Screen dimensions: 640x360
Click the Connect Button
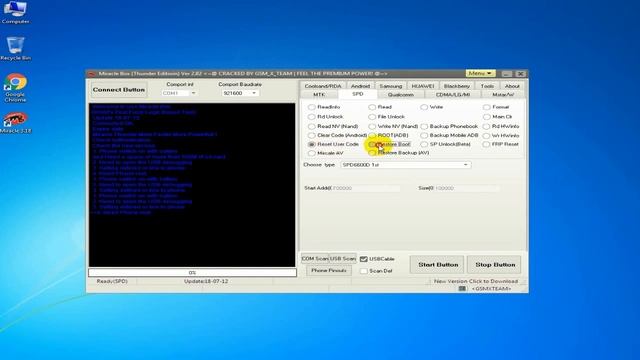119,89
